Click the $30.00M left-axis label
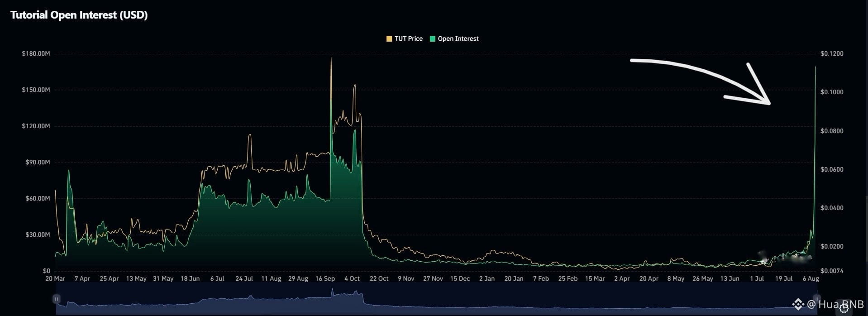The image size is (868, 316). 38,235
